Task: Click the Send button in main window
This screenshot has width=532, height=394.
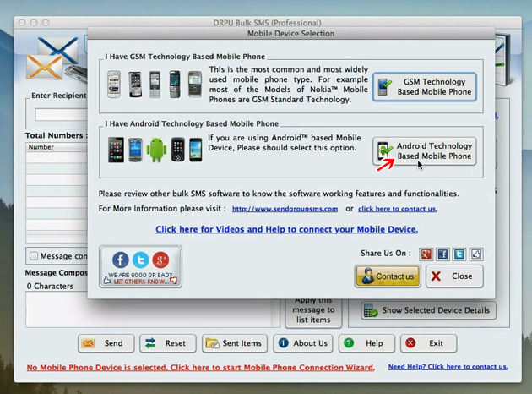Action: 106,343
